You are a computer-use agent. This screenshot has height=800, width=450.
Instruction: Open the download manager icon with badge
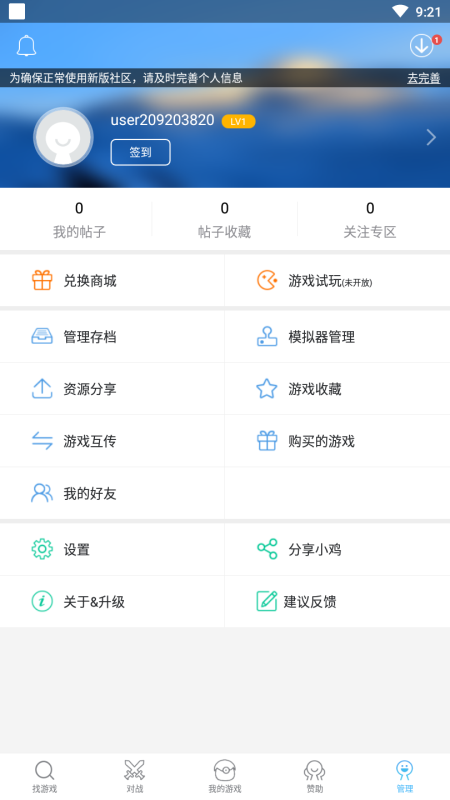pyautogui.click(x=422, y=46)
